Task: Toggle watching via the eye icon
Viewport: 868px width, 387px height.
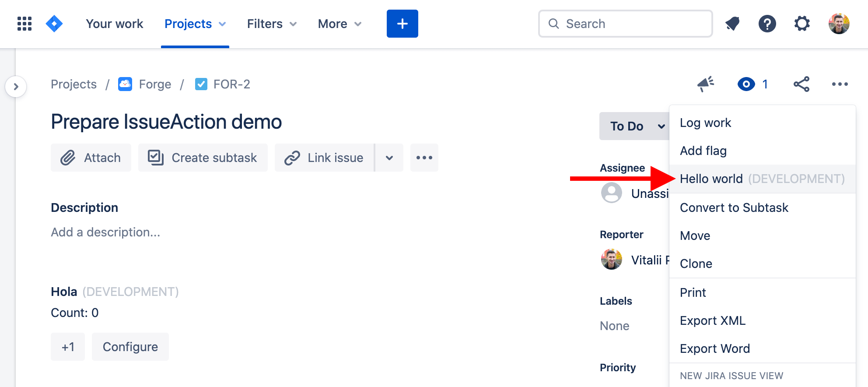Action: tap(746, 84)
